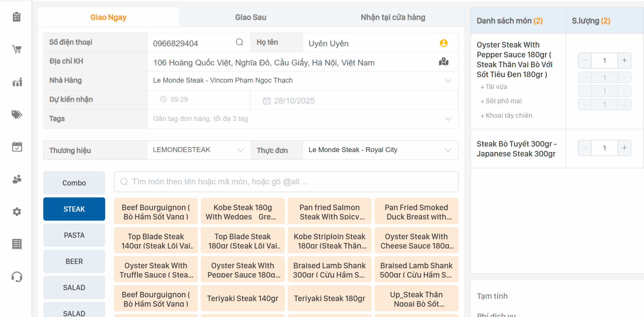Select the PASTA category button
Viewport: 644px width, 317px height.
pos(74,235)
